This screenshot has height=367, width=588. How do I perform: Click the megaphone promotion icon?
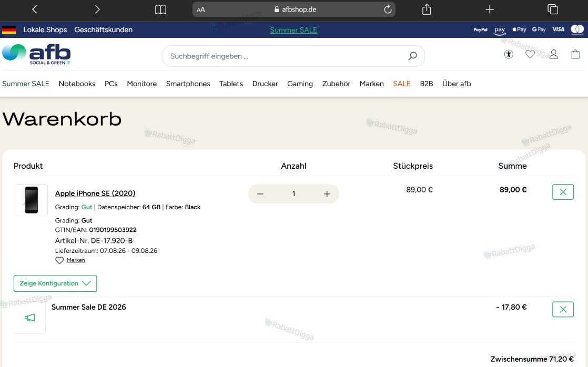(x=29, y=318)
